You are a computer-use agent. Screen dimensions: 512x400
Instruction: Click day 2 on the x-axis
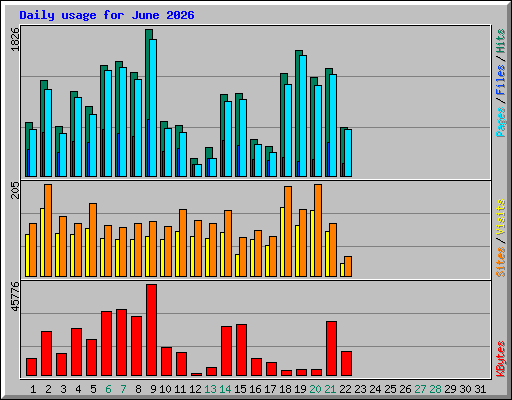point(48,389)
